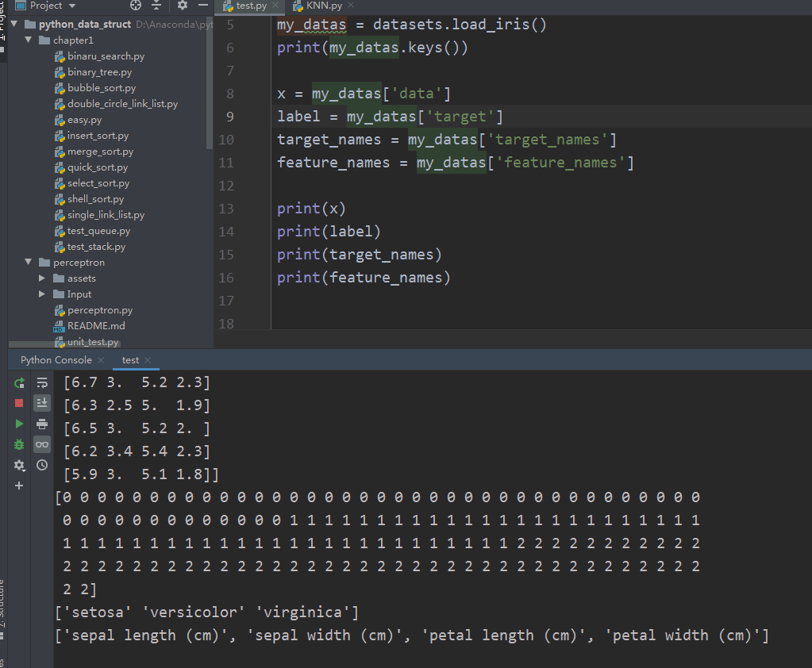
Task: Click locate/scroll from source target icon
Action: click(x=136, y=6)
